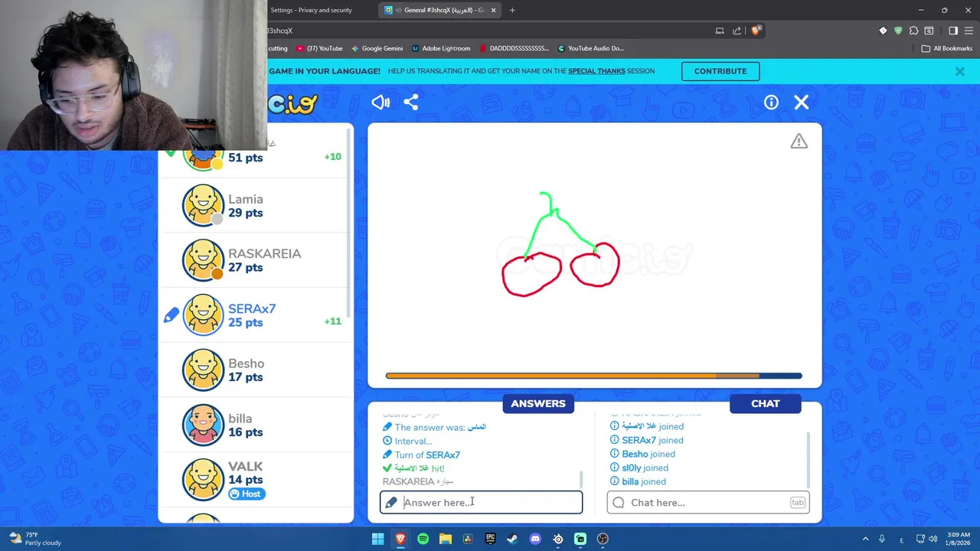980x551 pixels.
Task: Open the Adobe Lightroom bookmark
Action: [440, 48]
